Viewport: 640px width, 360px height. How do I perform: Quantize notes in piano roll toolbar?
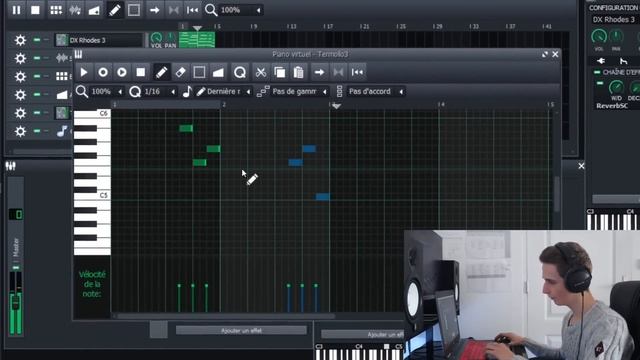coord(240,72)
